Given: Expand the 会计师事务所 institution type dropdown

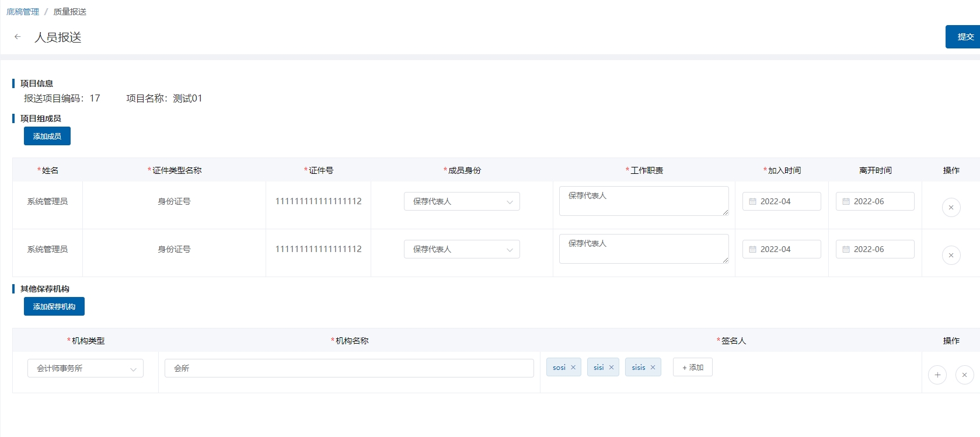Looking at the screenshot, I should 85,368.
